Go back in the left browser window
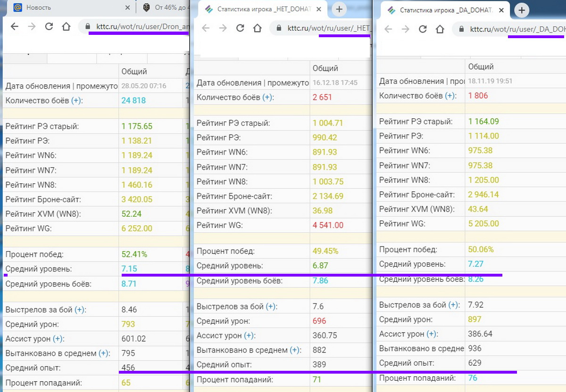 pyautogui.click(x=15, y=27)
